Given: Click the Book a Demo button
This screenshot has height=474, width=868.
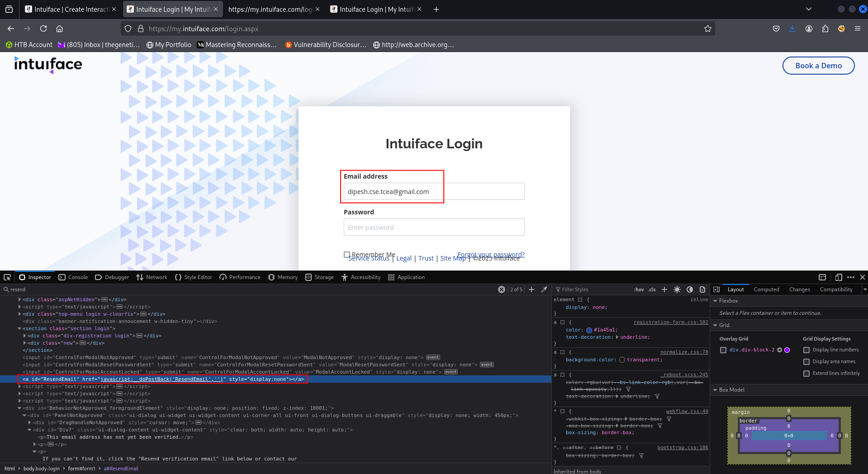Looking at the screenshot, I should pos(818,66).
